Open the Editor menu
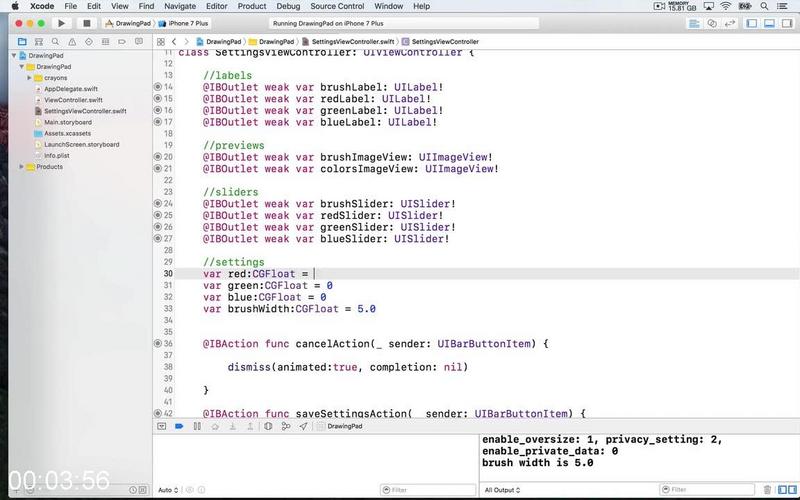 (x=216, y=6)
